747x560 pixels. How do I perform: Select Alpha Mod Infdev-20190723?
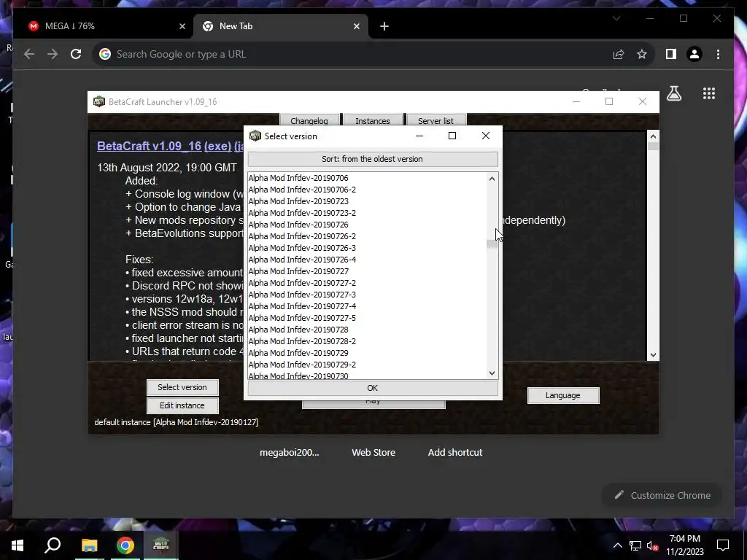pyautogui.click(x=367, y=201)
